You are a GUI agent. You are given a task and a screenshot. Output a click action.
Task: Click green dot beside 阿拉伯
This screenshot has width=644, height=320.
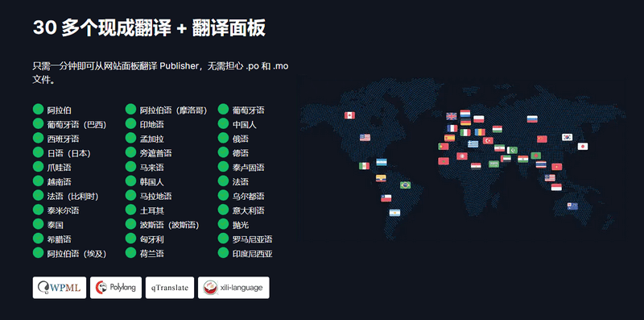38,110
